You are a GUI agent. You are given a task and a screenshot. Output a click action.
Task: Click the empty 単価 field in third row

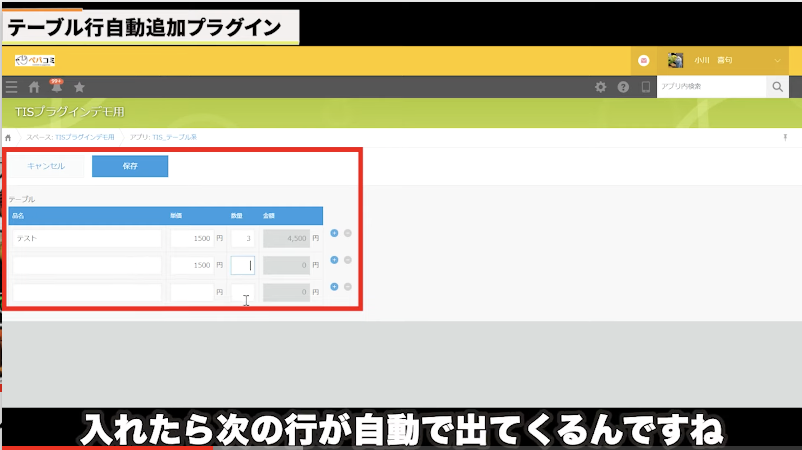point(191,292)
